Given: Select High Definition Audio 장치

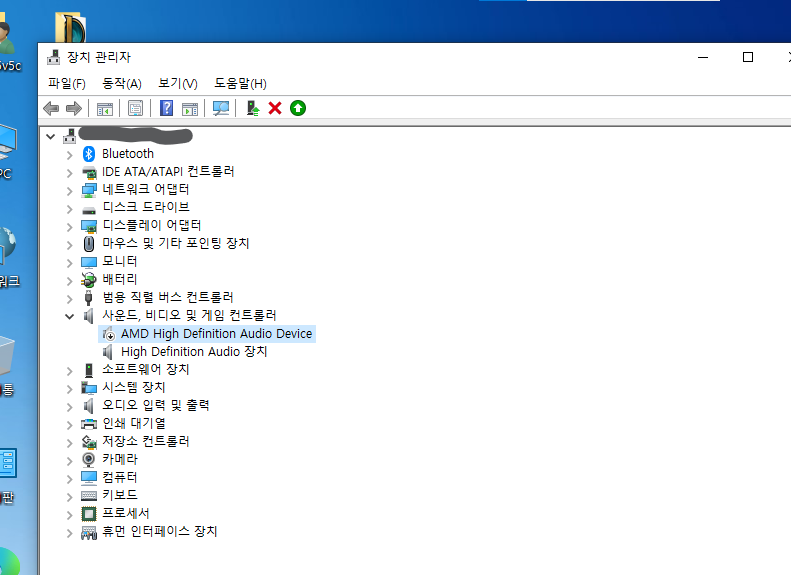Looking at the screenshot, I should click(x=194, y=352).
